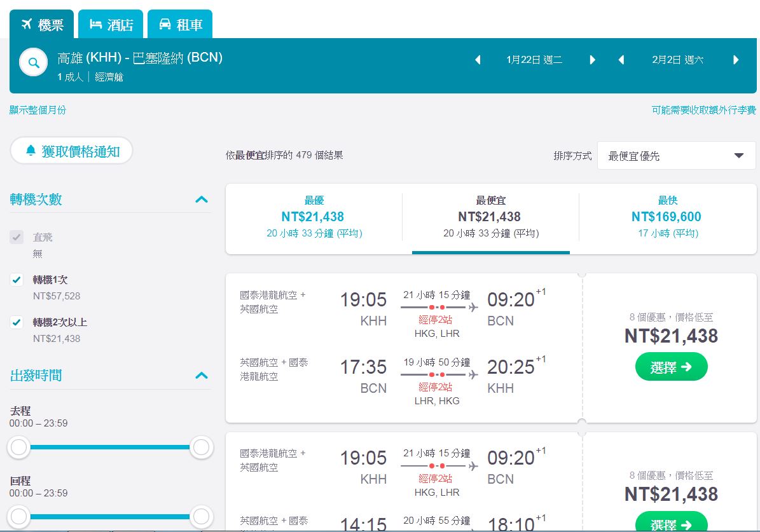Open the 機票 flights tab
This screenshot has height=532, width=760.
(42, 24)
